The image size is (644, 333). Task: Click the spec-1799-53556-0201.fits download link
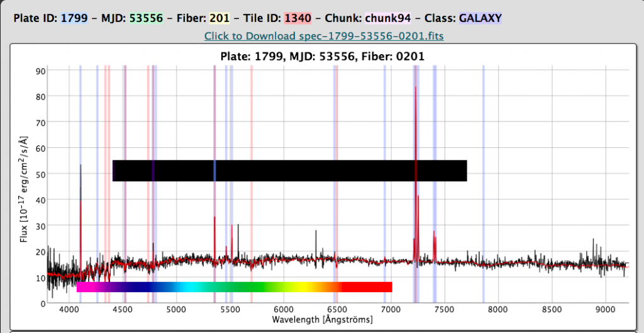[x=324, y=36]
